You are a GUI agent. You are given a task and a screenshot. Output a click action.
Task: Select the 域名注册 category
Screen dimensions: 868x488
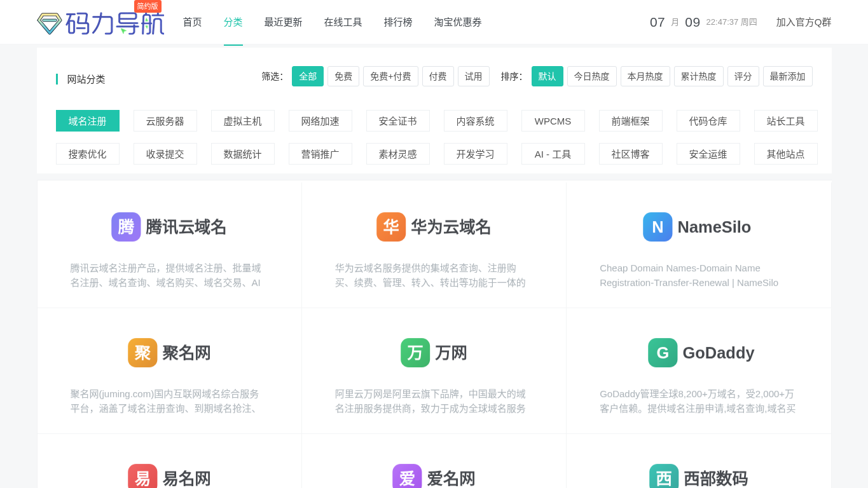(x=88, y=121)
